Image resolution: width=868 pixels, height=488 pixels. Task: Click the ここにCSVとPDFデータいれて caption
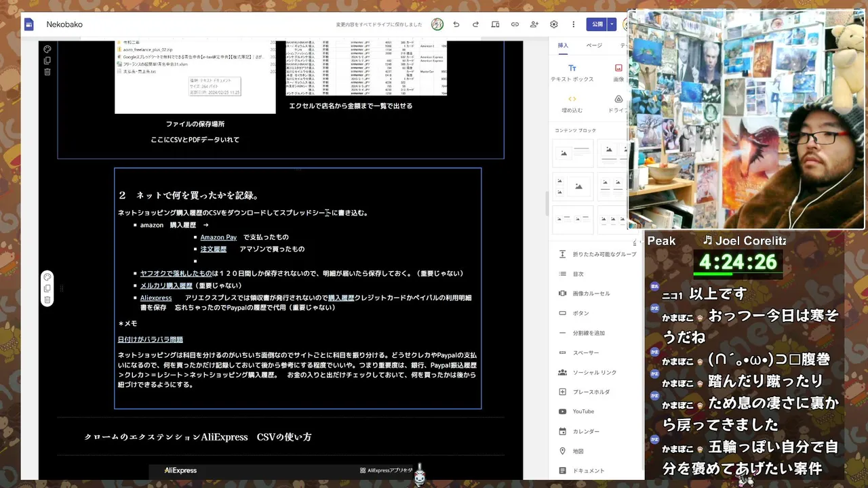[x=195, y=140]
